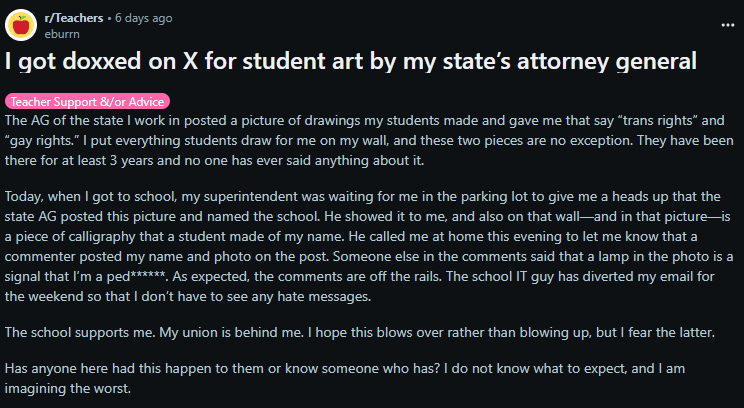744x408 pixels.
Task: Open the post title about being doxxed on X
Action: pos(351,61)
